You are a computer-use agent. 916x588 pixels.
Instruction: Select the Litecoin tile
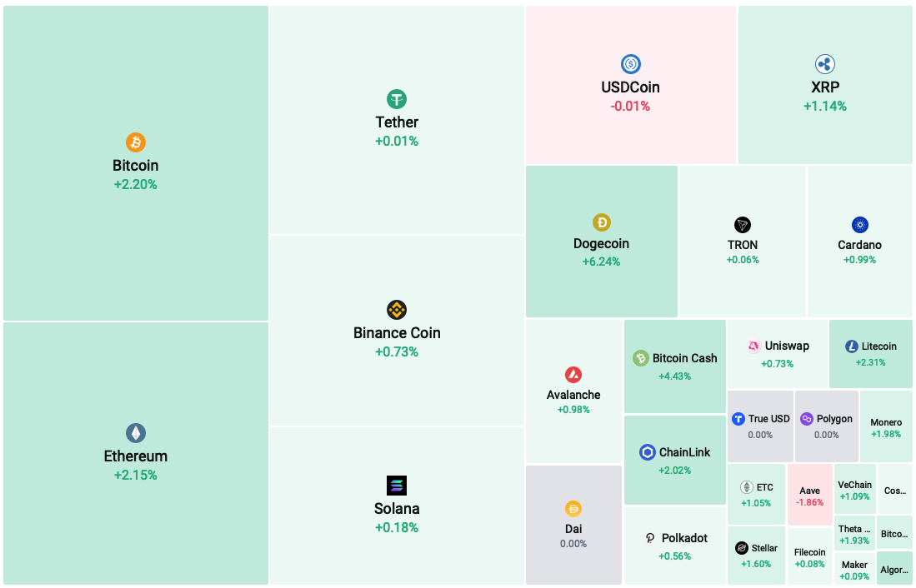tap(870, 354)
